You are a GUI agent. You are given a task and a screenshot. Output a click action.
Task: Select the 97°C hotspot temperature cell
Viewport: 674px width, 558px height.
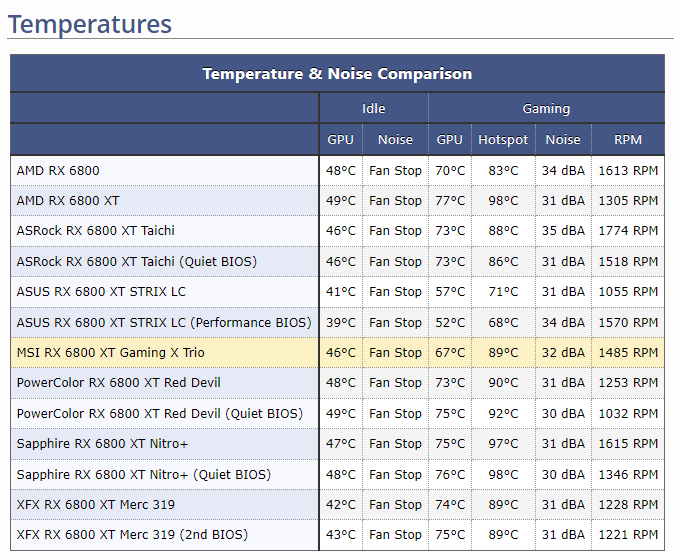pyautogui.click(x=502, y=443)
